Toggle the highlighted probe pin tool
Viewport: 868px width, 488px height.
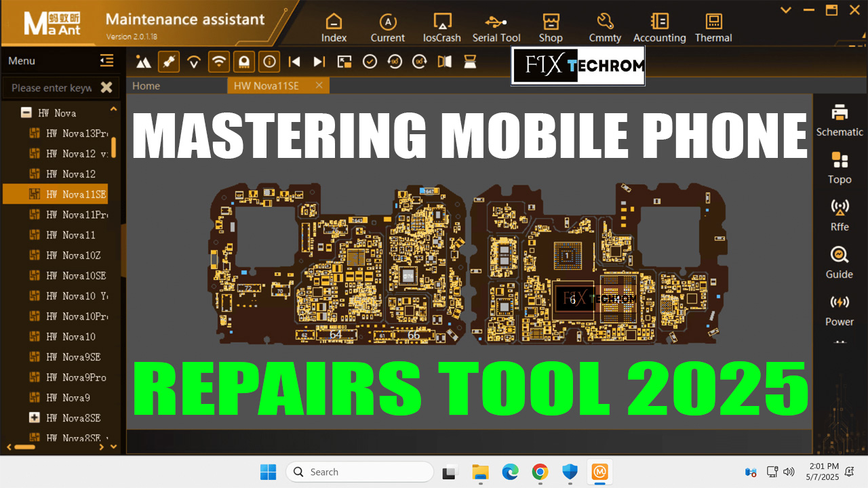(169, 62)
